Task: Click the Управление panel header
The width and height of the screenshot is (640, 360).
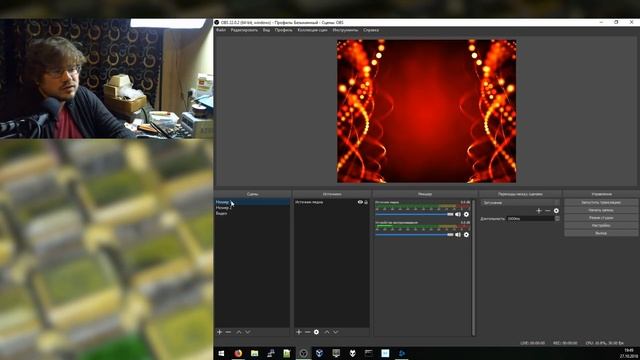Action: pos(601,194)
